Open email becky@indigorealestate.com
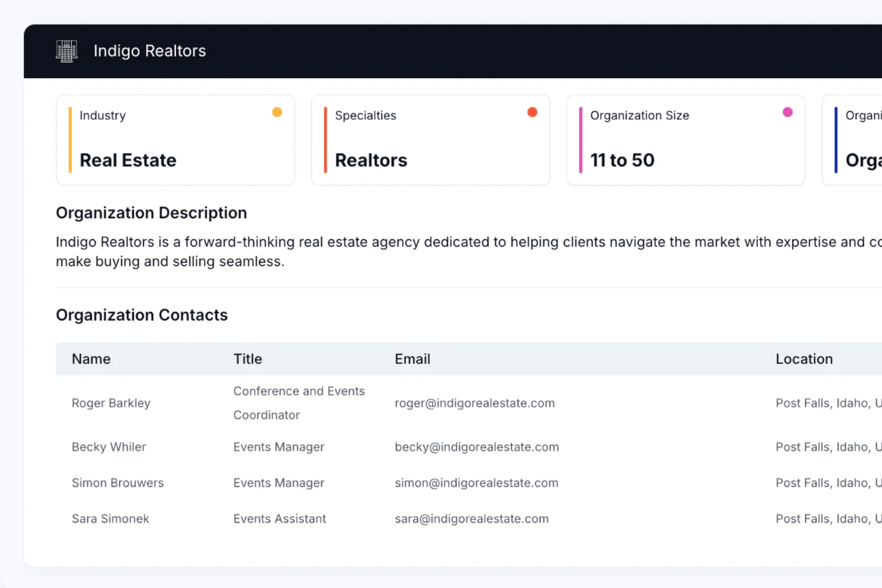Image resolution: width=882 pixels, height=588 pixels. [476, 447]
